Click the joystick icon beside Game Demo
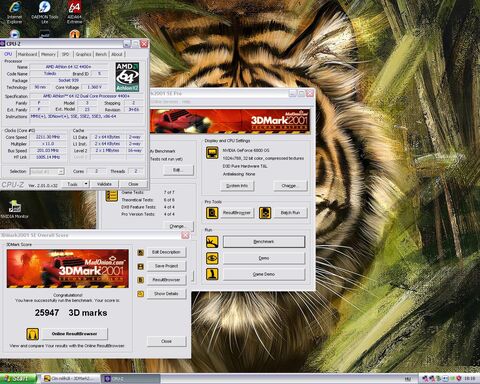This screenshot has height=384, width=480. 212,274
